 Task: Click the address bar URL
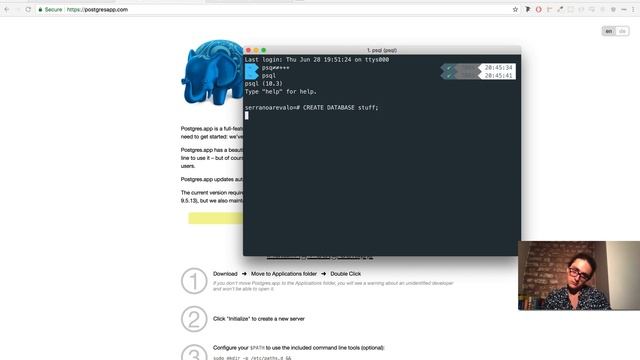click(97, 9)
